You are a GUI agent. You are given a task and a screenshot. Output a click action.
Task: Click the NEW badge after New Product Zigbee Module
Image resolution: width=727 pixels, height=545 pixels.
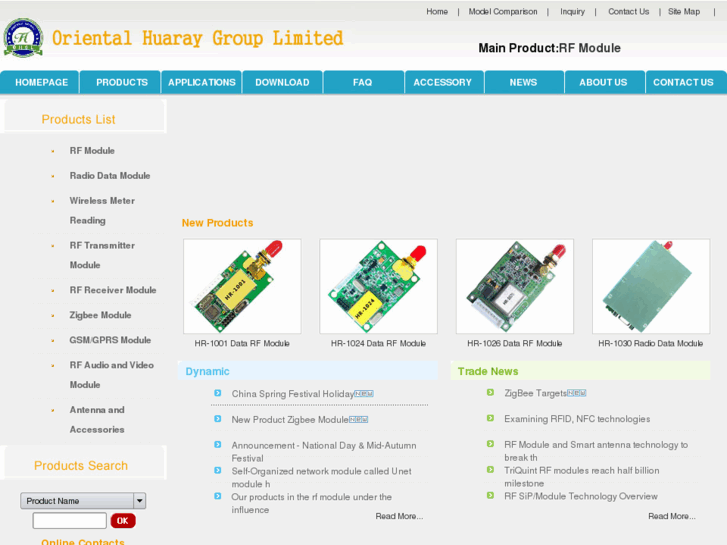(x=358, y=420)
